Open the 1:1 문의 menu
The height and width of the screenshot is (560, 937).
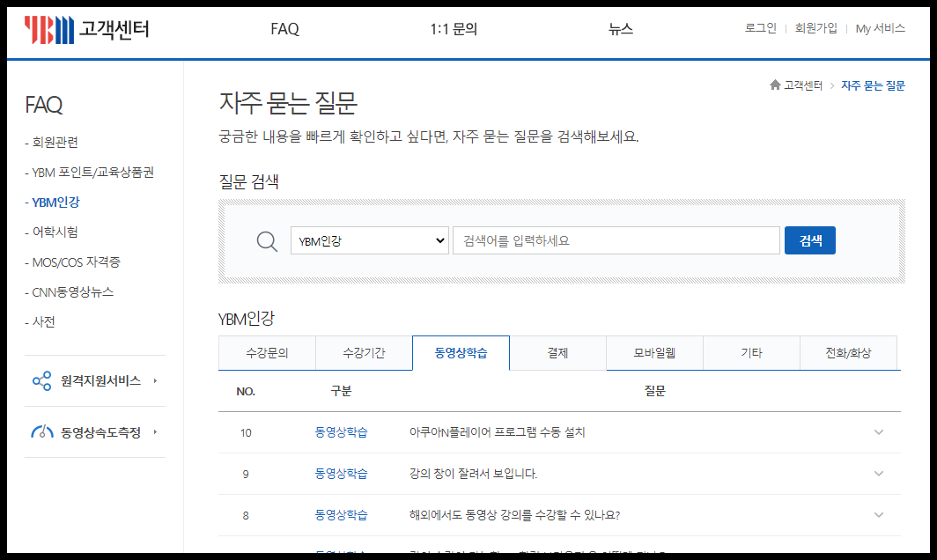click(454, 29)
